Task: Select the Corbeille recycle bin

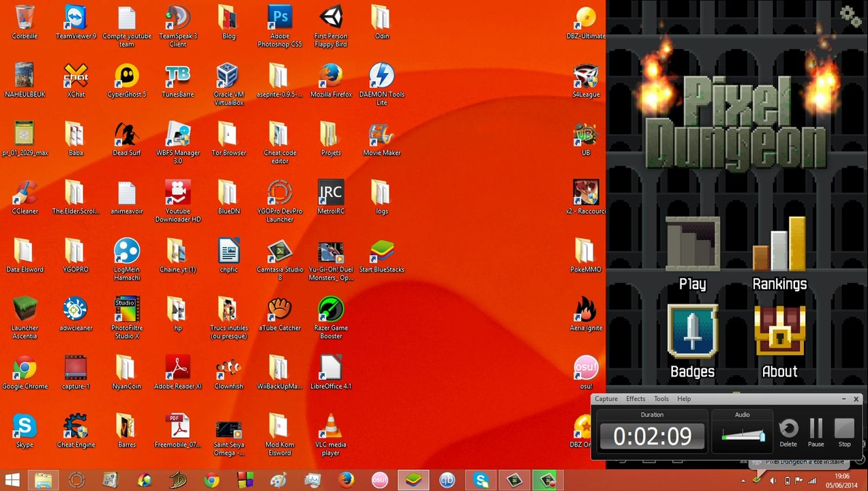Action: [25, 18]
